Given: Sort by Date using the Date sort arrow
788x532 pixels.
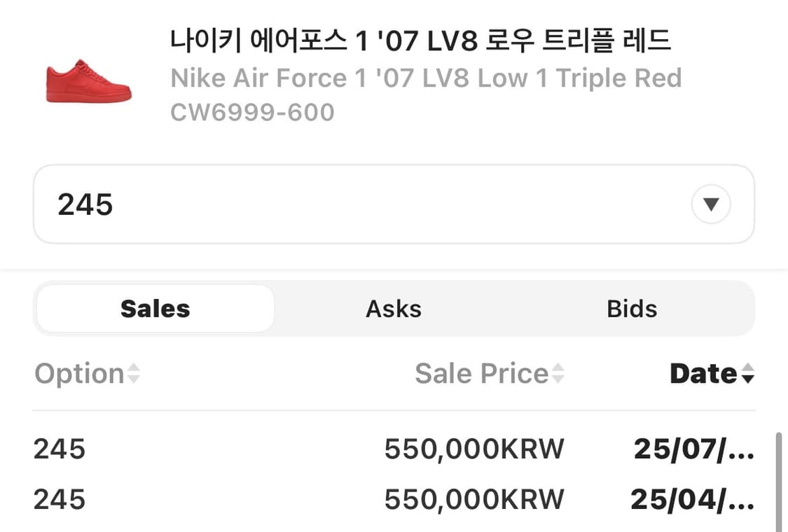Looking at the screenshot, I should (x=748, y=374).
